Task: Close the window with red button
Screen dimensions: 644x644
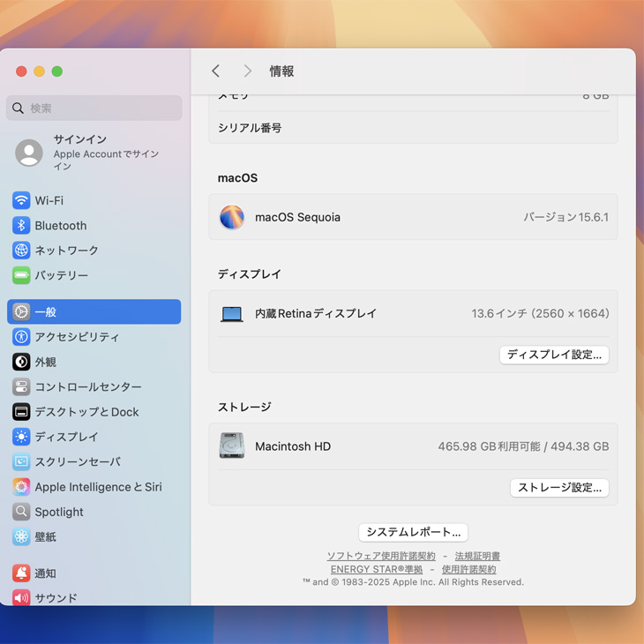Action: click(x=21, y=71)
